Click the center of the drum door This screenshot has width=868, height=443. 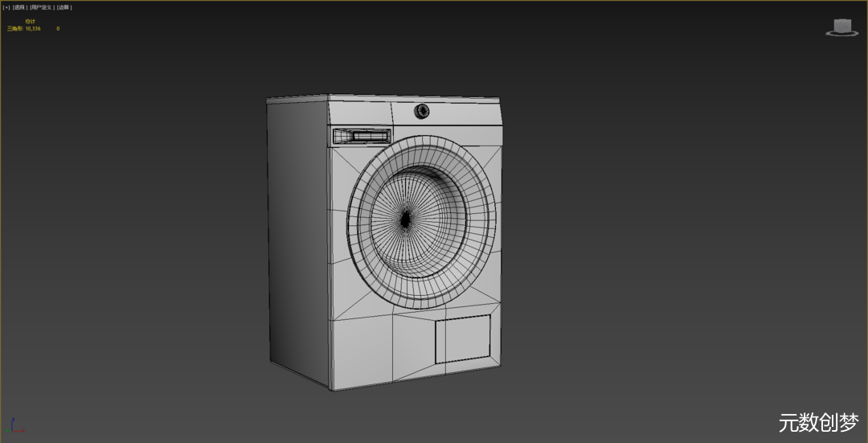(406, 219)
